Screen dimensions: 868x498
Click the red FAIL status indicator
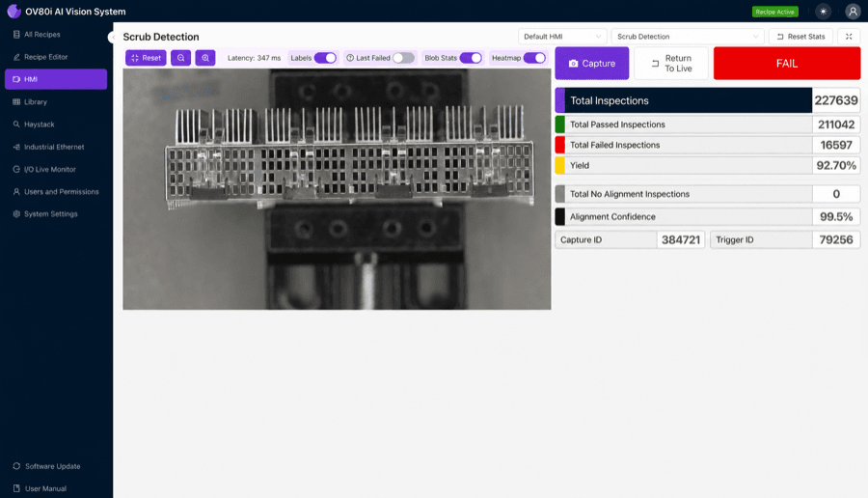[787, 63]
